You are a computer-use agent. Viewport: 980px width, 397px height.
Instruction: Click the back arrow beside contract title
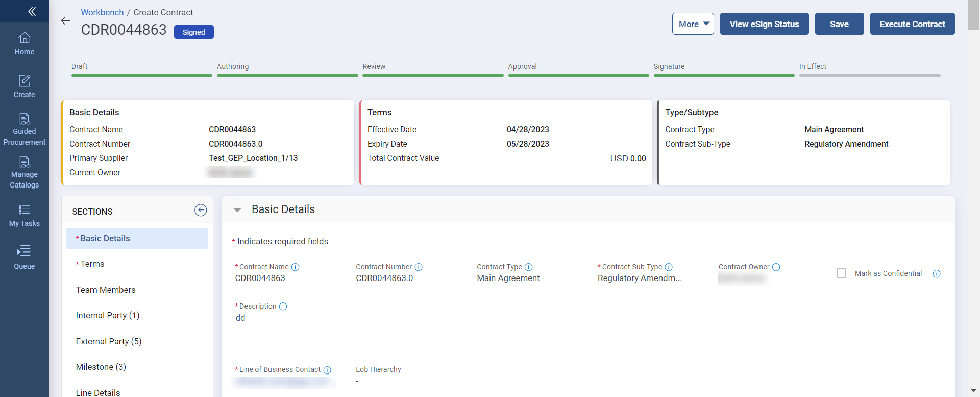(x=66, y=21)
